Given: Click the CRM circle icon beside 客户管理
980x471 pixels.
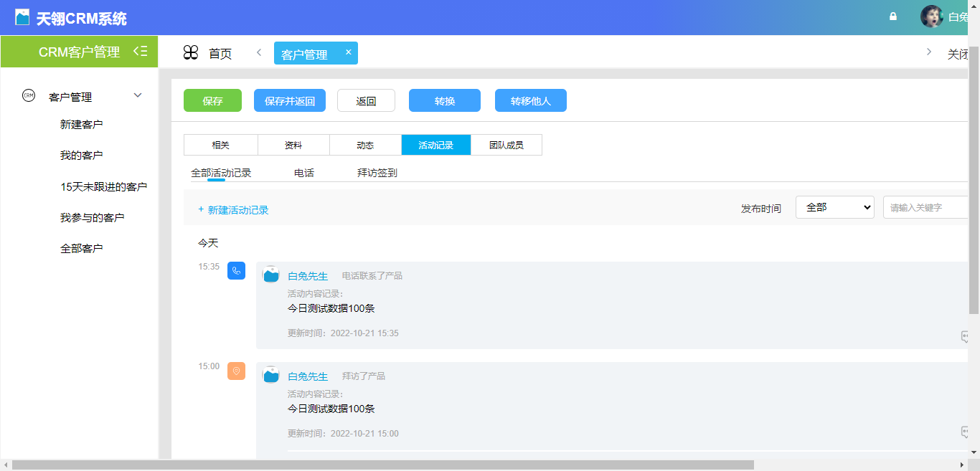Looking at the screenshot, I should 27,95.
